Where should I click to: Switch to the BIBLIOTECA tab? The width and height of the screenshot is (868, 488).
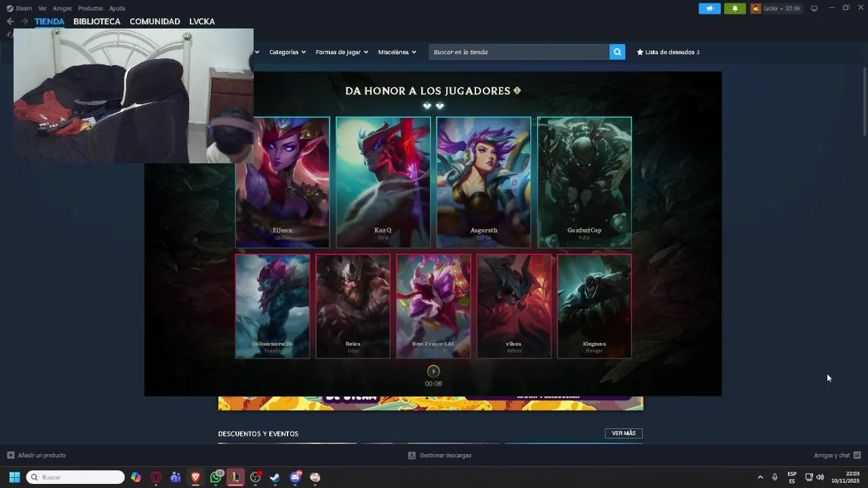tap(97, 21)
